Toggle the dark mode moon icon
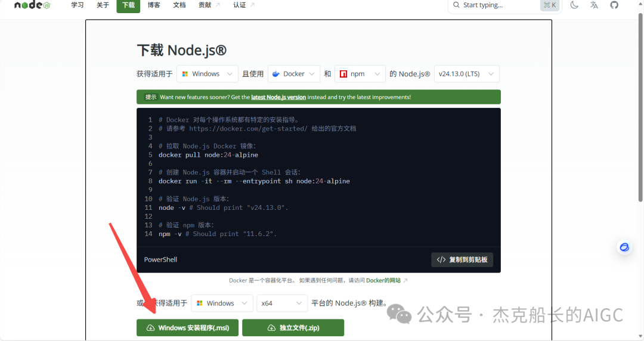This screenshot has height=341, width=644. [x=574, y=5]
